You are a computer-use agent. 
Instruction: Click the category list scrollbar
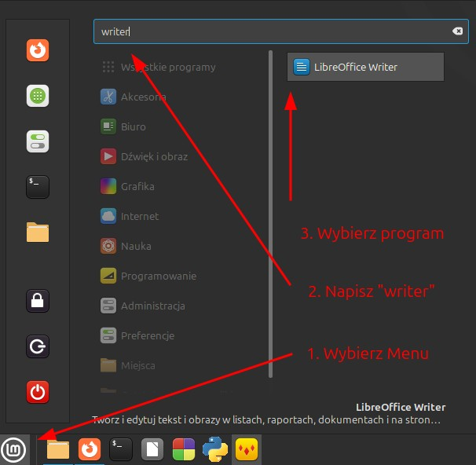(x=269, y=196)
